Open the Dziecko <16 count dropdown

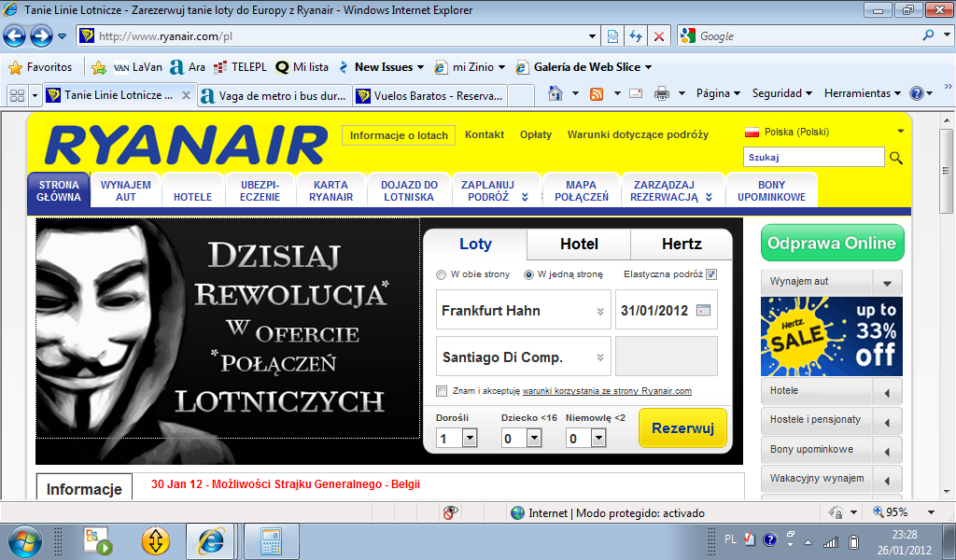(533, 438)
